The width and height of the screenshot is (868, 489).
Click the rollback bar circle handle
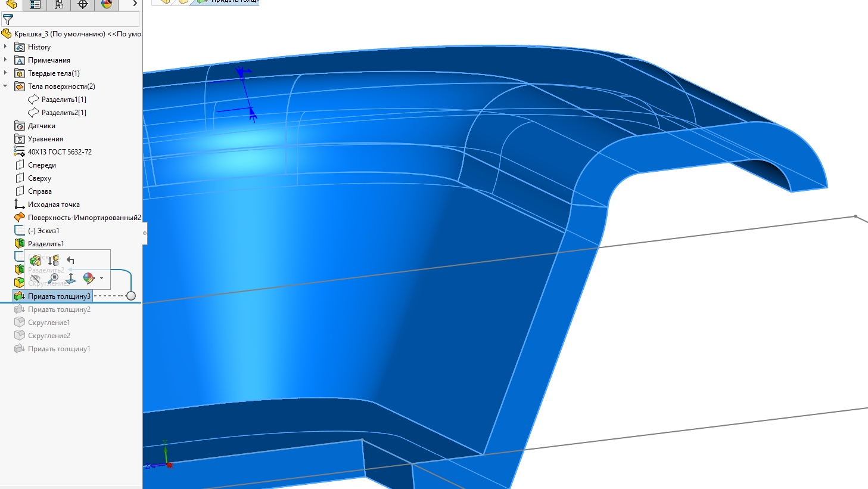(131, 296)
